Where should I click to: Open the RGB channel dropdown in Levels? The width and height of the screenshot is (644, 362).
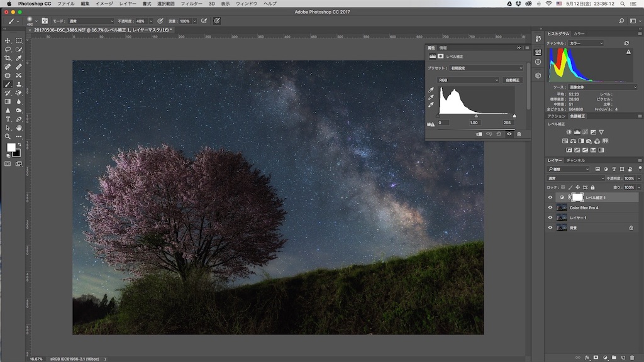coord(468,80)
